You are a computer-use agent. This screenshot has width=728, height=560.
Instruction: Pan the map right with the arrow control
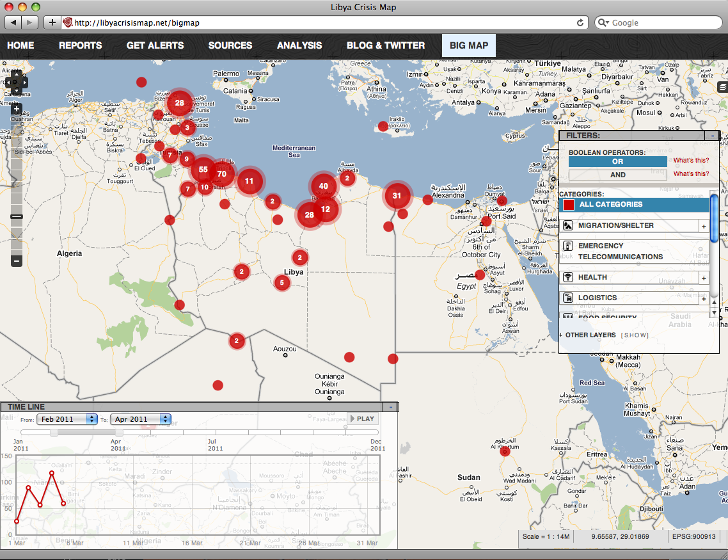pyautogui.click(x=24, y=82)
